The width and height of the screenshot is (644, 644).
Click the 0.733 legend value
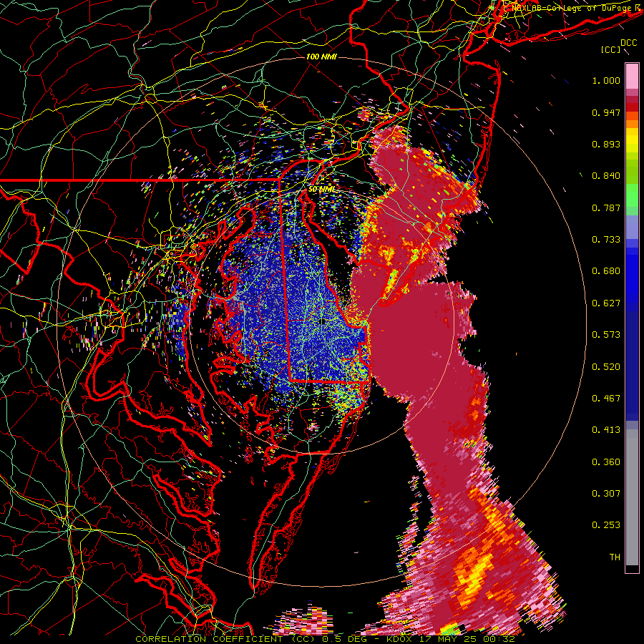(x=606, y=240)
